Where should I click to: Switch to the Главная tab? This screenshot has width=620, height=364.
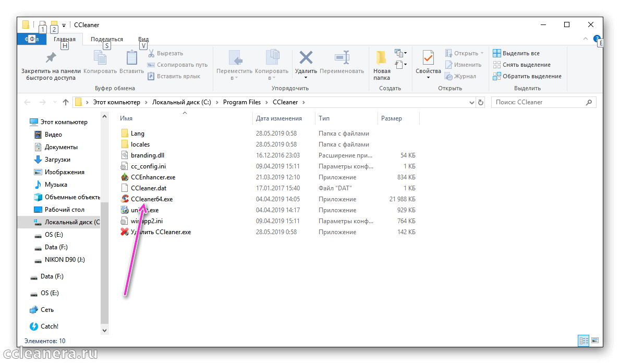click(x=65, y=39)
